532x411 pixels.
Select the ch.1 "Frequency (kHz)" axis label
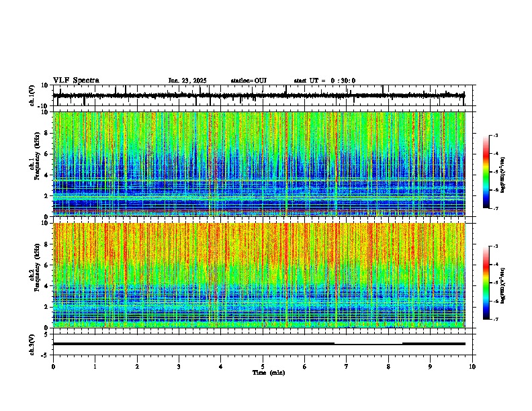click(x=37, y=156)
